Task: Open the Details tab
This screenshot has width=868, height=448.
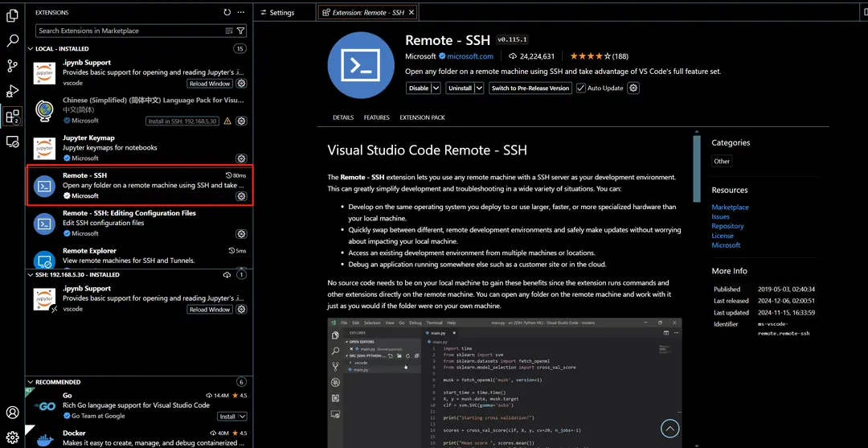Action: (343, 117)
